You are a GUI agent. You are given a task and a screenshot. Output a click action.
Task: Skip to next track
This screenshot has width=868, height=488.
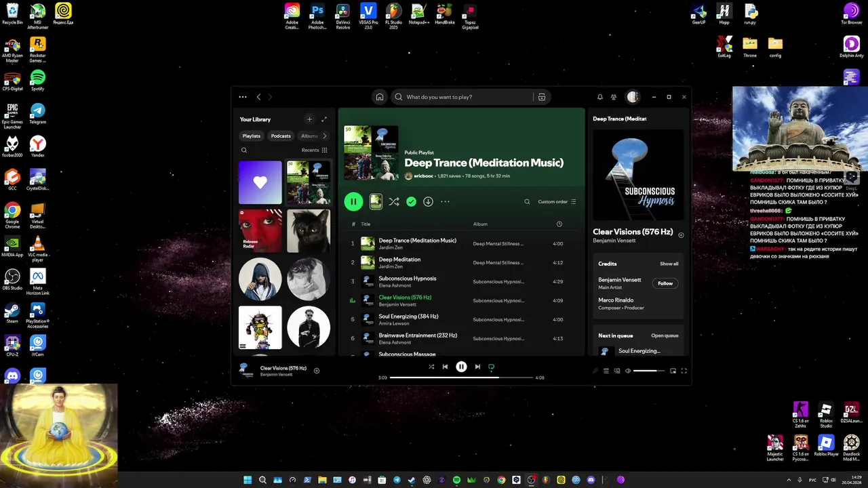click(477, 367)
